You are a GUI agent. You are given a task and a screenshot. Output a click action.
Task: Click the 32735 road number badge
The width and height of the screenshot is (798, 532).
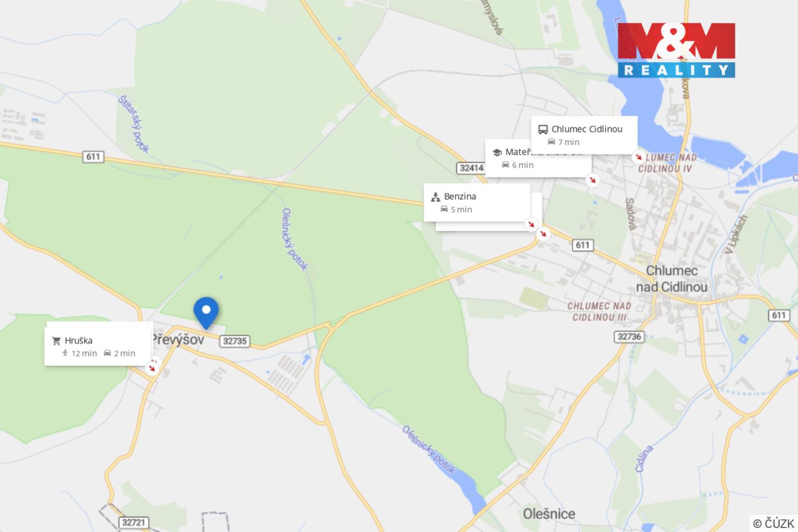point(234,341)
